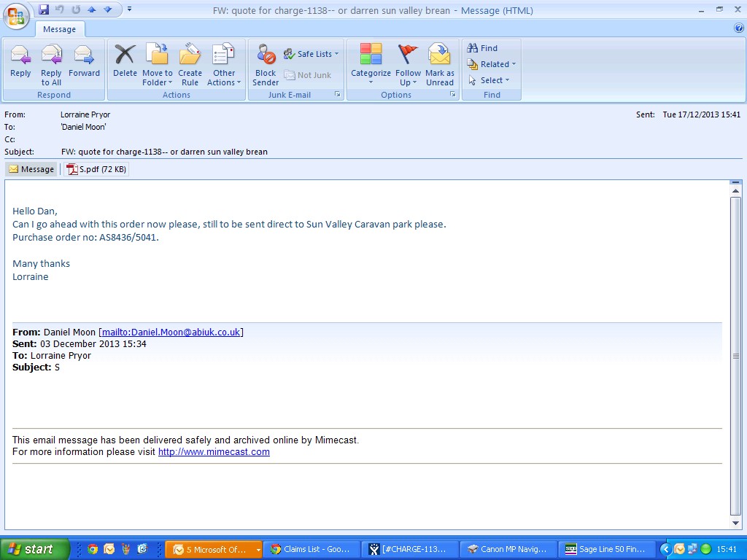Click sent date Tue 17/12/2013 15:41
Viewport: 747px width, 560px height.
pyautogui.click(x=701, y=114)
